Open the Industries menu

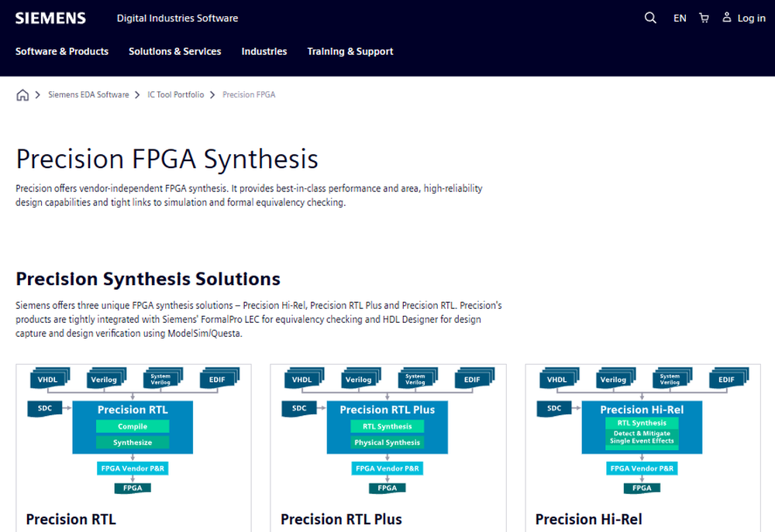tap(264, 51)
